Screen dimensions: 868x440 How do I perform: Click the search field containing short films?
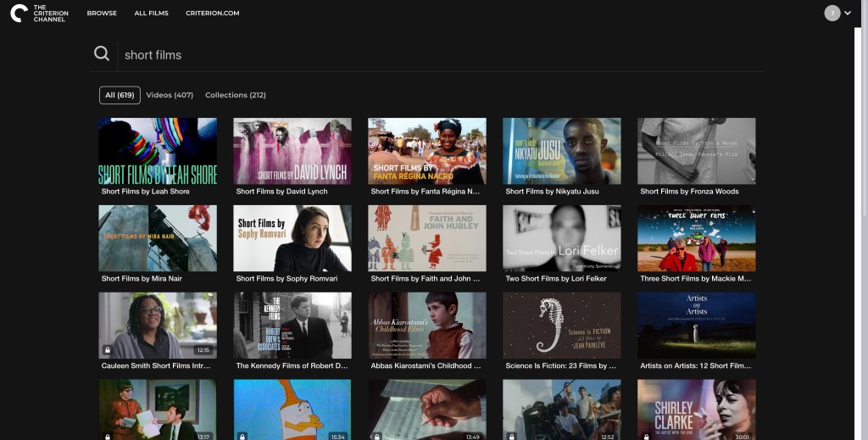[424, 55]
